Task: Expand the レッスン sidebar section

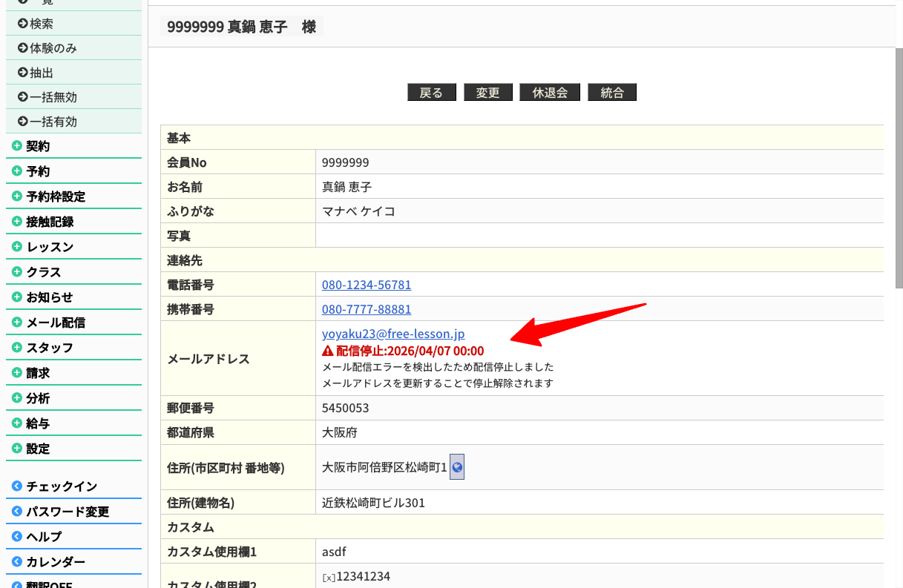Action: pos(50,247)
